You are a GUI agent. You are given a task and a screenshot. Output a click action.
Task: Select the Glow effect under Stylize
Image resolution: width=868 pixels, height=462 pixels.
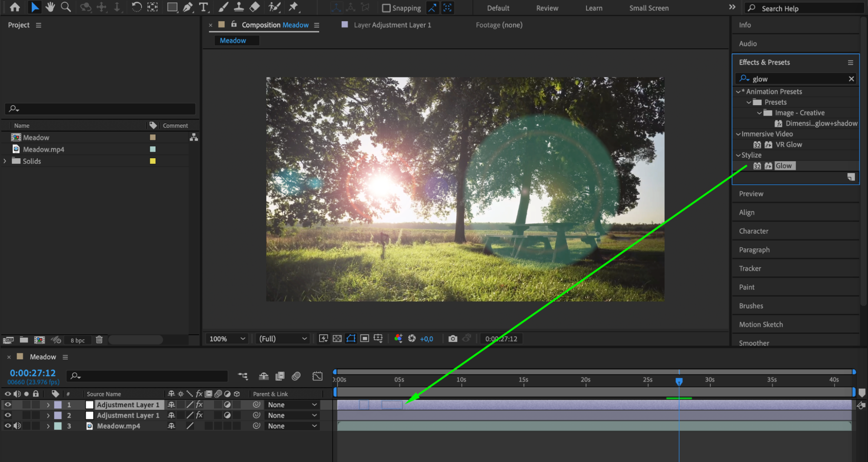[783, 166]
